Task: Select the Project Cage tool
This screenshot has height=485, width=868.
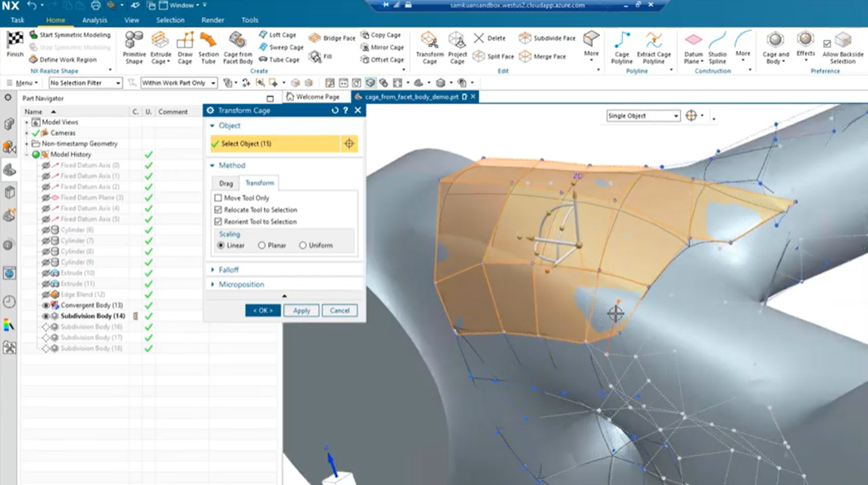Action: click(x=458, y=47)
